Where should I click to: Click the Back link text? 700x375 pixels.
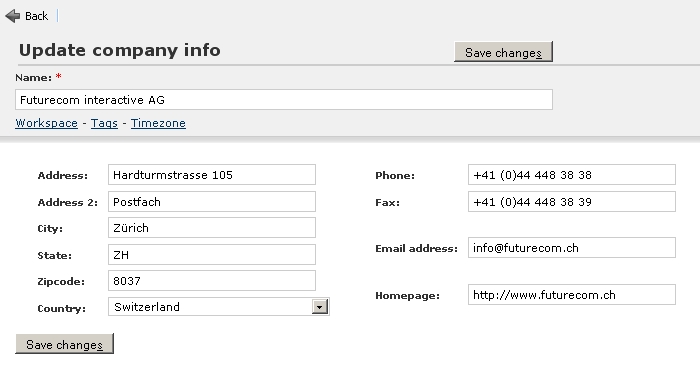pos(36,16)
